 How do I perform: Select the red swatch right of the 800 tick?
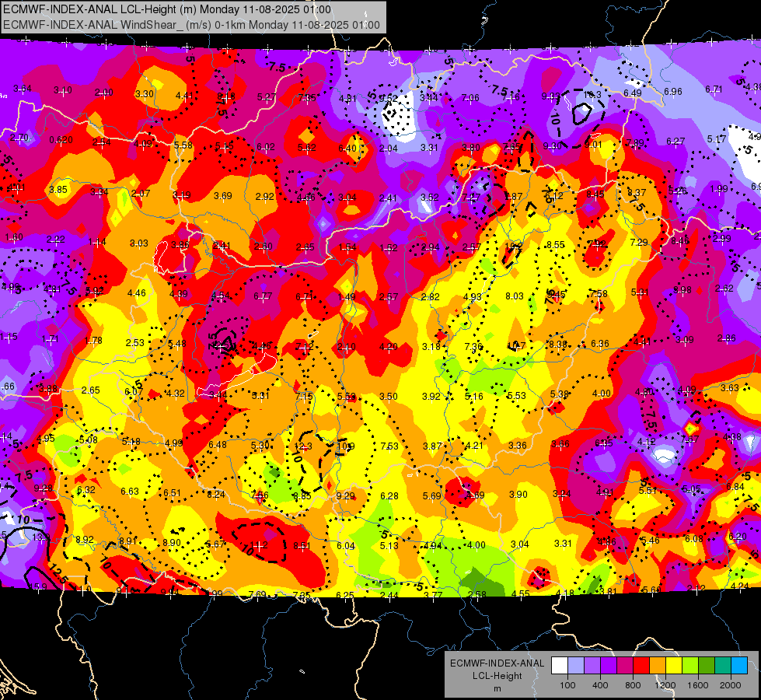[641, 666]
